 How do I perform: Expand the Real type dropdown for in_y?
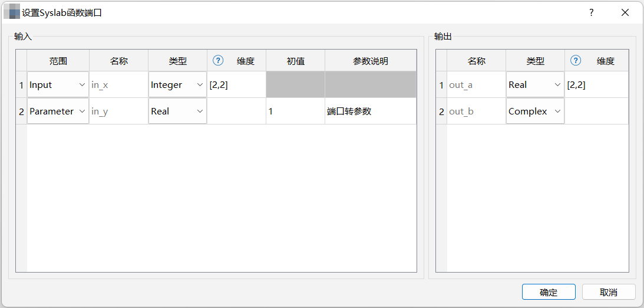(x=177, y=112)
